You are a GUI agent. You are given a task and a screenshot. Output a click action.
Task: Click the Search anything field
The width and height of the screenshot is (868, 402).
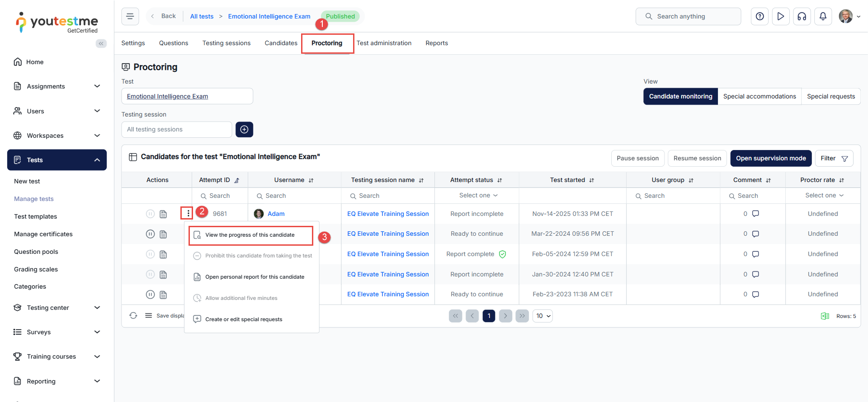(688, 17)
